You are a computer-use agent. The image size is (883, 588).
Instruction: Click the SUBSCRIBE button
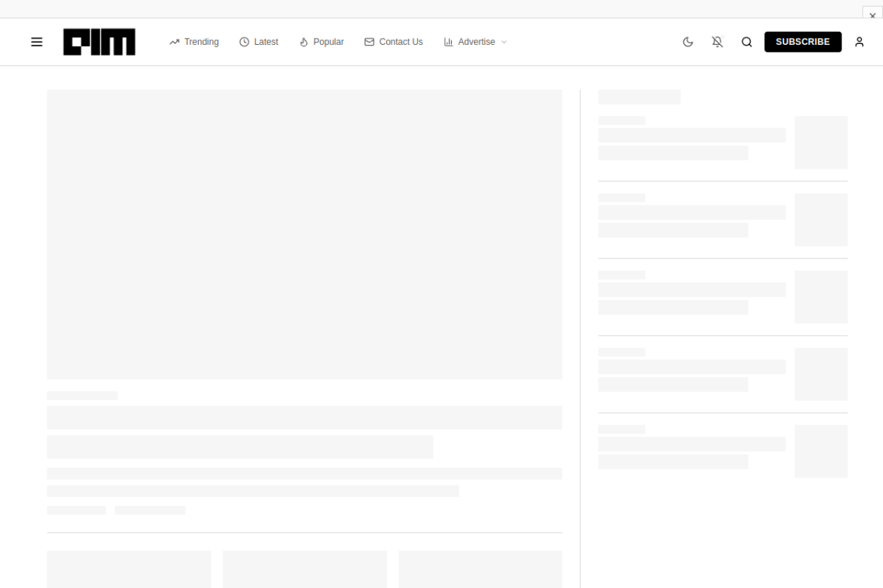pos(803,42)
